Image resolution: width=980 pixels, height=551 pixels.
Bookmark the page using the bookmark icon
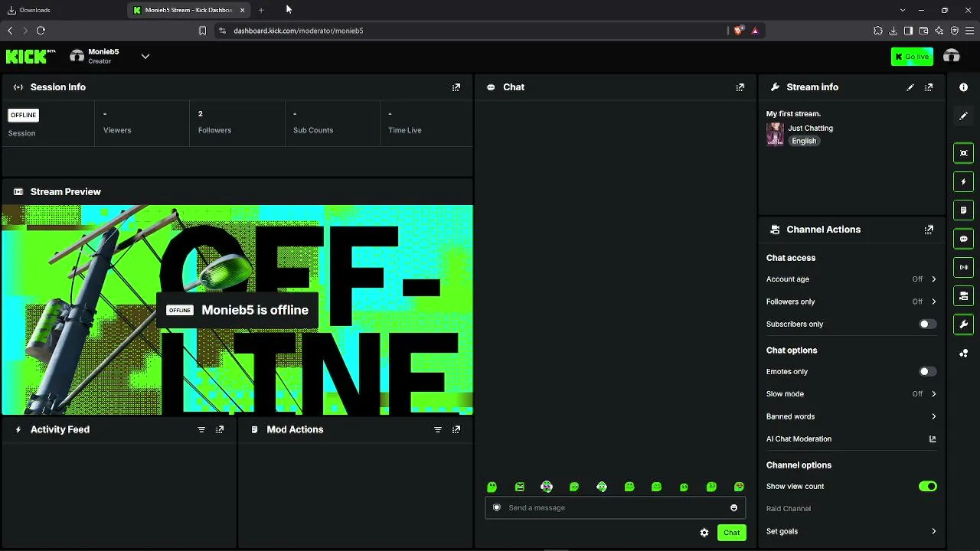click(202, 31)
